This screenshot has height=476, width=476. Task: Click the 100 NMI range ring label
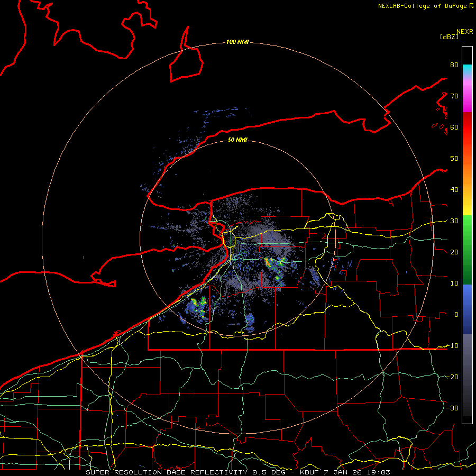(x=237, y=42)
